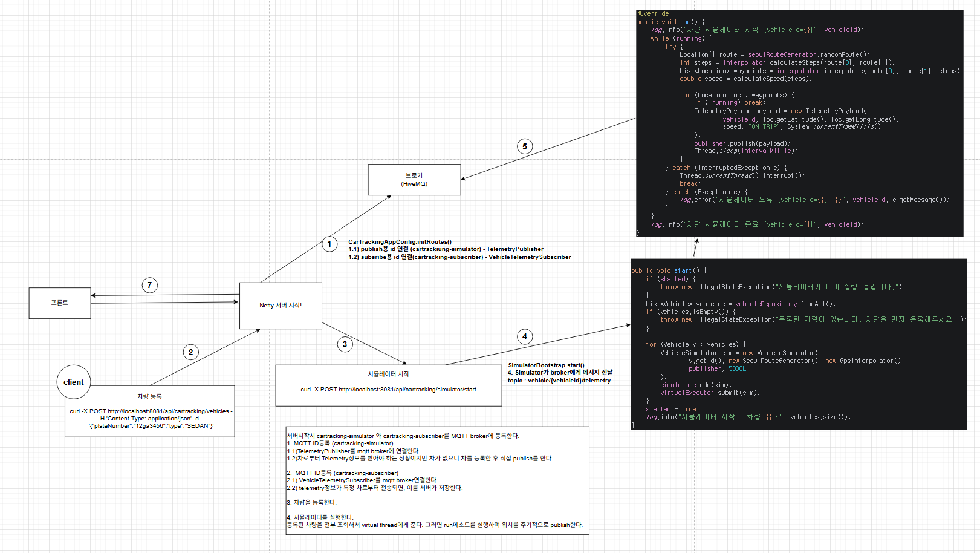Select the Korean description notes box
980x553 pixels.
point(438,480)
